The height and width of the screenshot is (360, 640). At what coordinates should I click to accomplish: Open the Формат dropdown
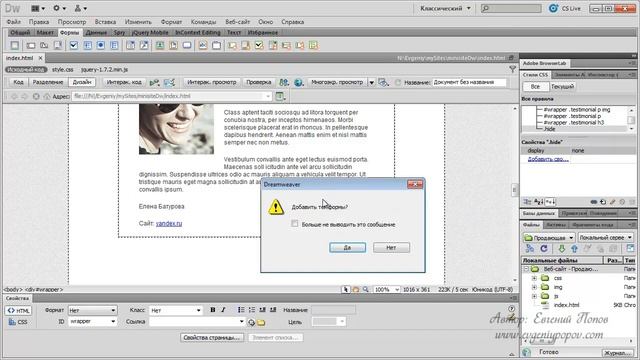92,310
